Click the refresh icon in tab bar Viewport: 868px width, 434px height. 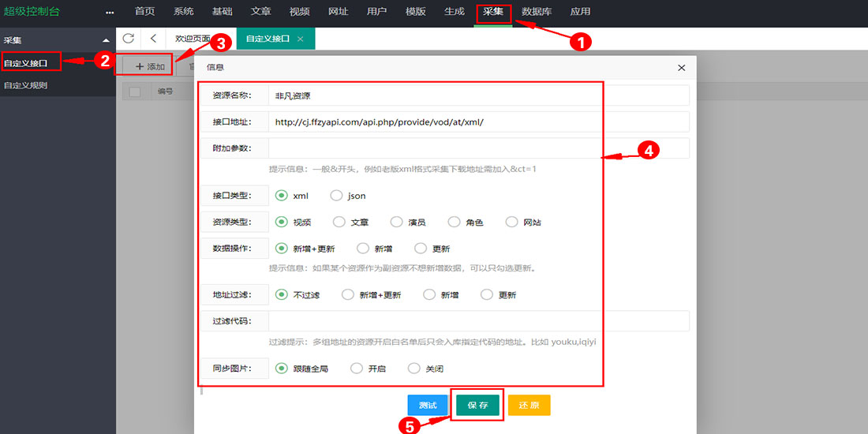129,39
